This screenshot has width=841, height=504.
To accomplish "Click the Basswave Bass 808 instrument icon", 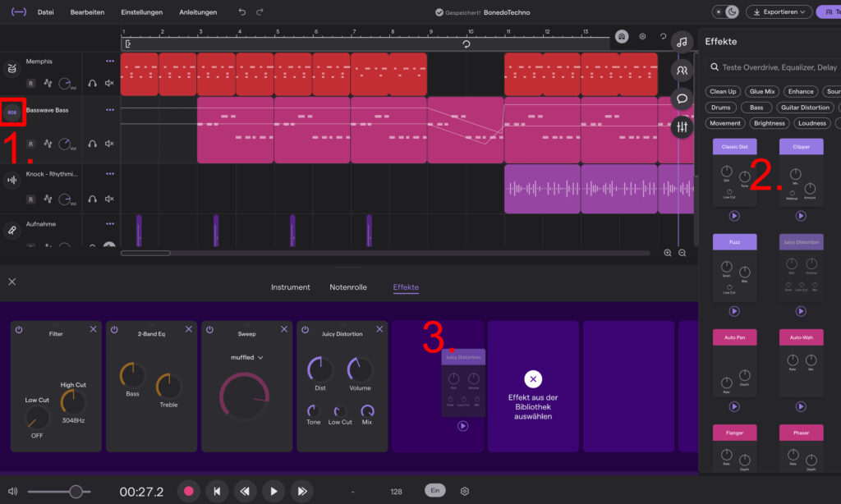I will click(11, 112).
